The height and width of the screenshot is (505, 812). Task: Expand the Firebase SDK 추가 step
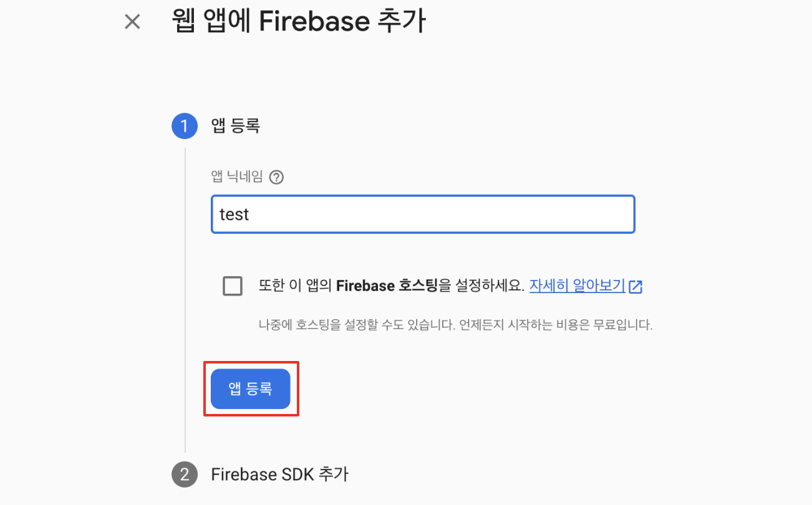(x=279, y=474)
